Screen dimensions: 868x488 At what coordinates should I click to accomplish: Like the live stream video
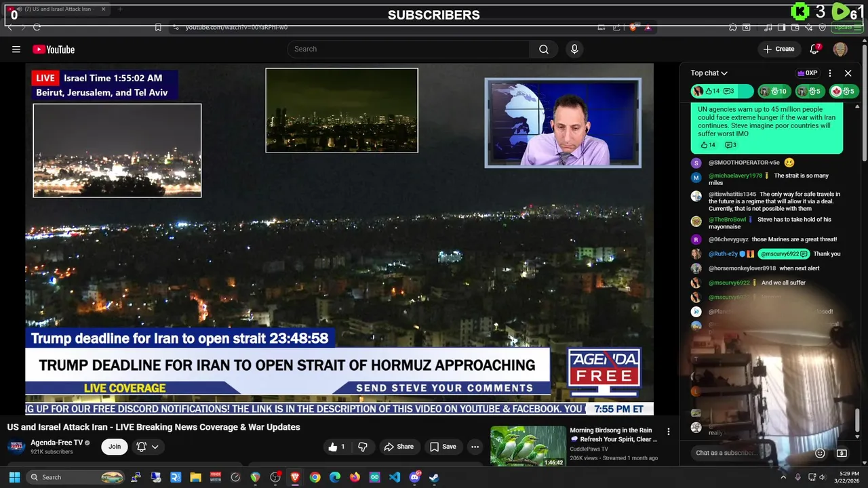[336, 447]
